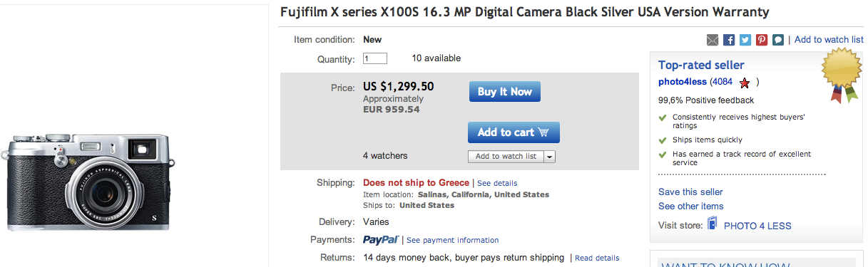Click the Buy It Now button
Screen dimensions: 868x267
click(505, 92)
